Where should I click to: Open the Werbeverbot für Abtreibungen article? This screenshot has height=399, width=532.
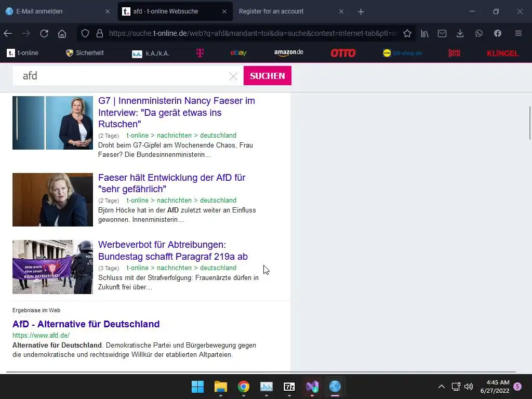pyautogui.click(x=172, y=250)
